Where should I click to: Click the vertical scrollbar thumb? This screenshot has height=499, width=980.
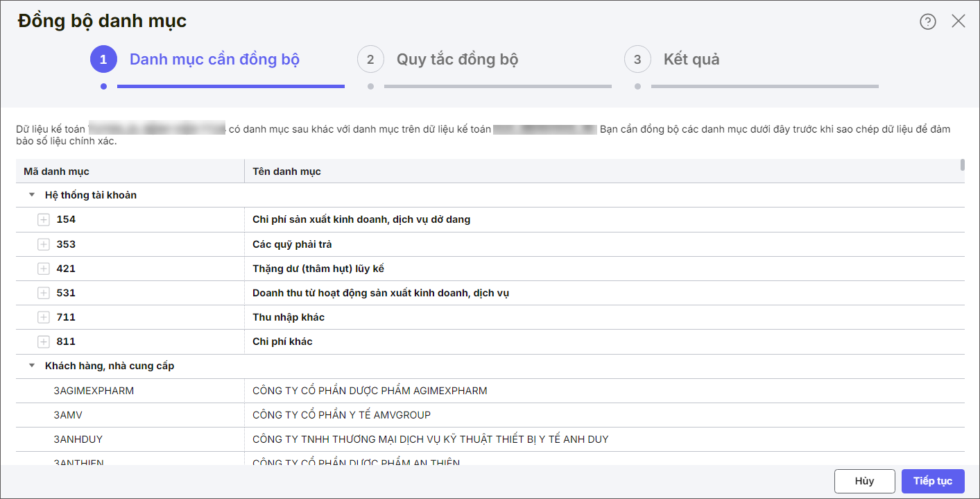pyautogui.click(x=962, y=164)
